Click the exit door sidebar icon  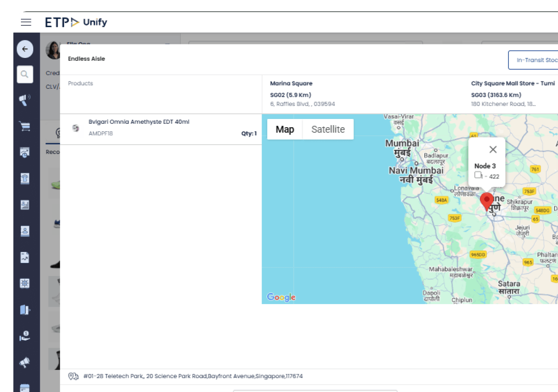pos(25,309)
